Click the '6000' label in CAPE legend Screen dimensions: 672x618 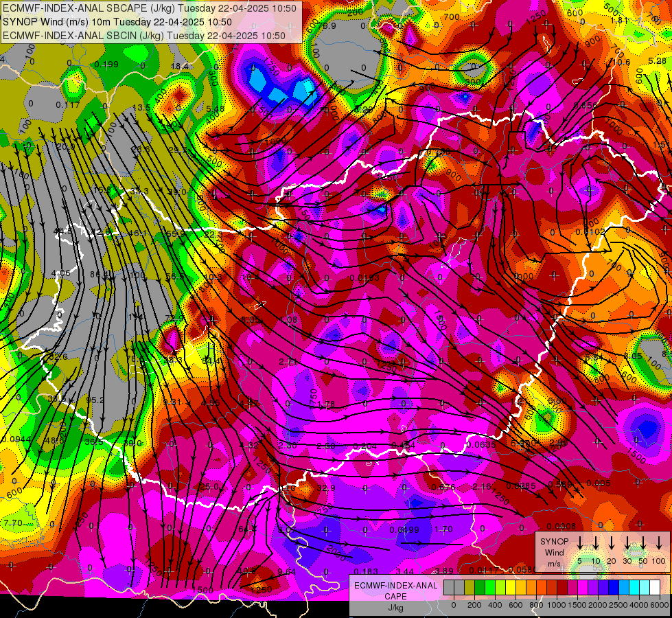(x=658, y=605)
